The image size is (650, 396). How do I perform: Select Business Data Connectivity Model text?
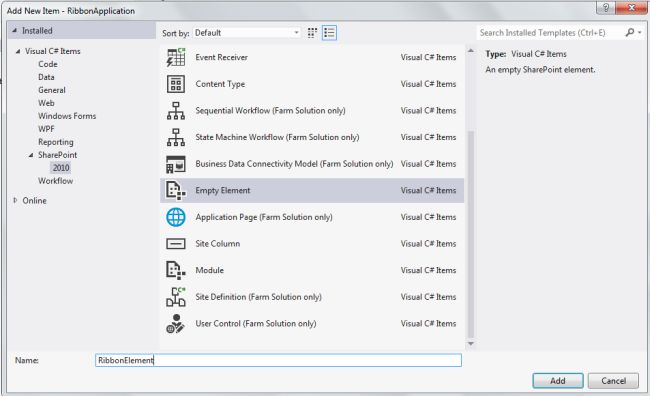point(294,164)
